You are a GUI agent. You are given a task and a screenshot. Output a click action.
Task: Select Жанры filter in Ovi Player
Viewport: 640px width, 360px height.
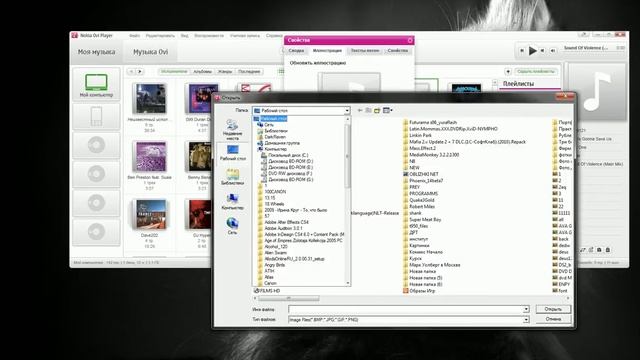click(225, 71)
